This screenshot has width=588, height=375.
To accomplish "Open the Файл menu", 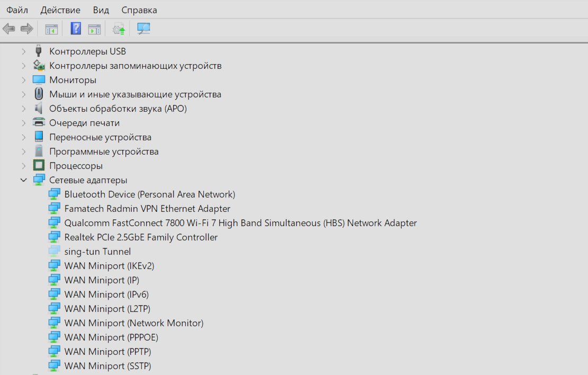I will 17,10.
